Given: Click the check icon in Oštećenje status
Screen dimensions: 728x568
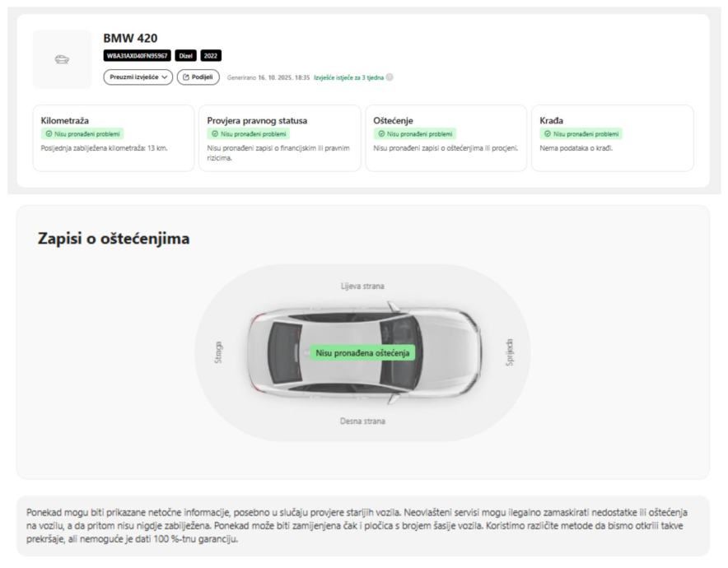Looking at the screenshot, I should (381, 134).
